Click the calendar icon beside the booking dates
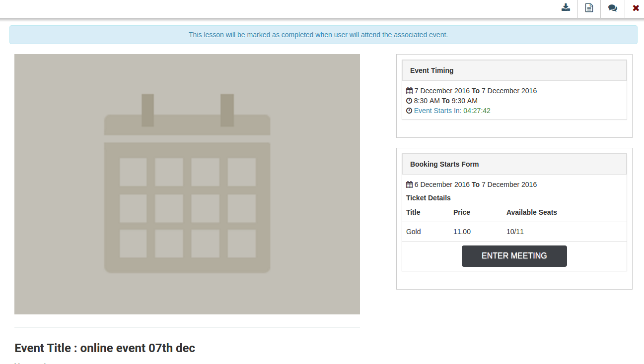644x364 pixels. (x=409, y=184)
